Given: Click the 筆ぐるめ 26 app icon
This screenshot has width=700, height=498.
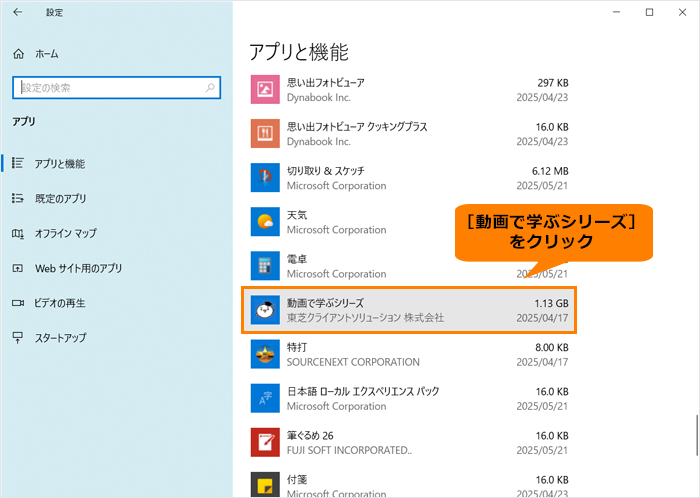Looking at the screenshot, I should click(x=265, y=442).
